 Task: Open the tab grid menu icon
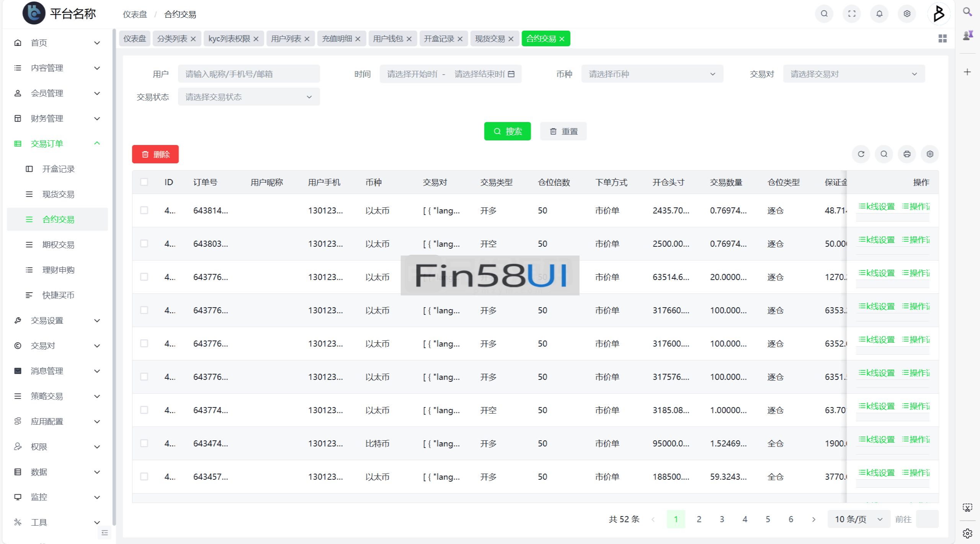[942, 39]
